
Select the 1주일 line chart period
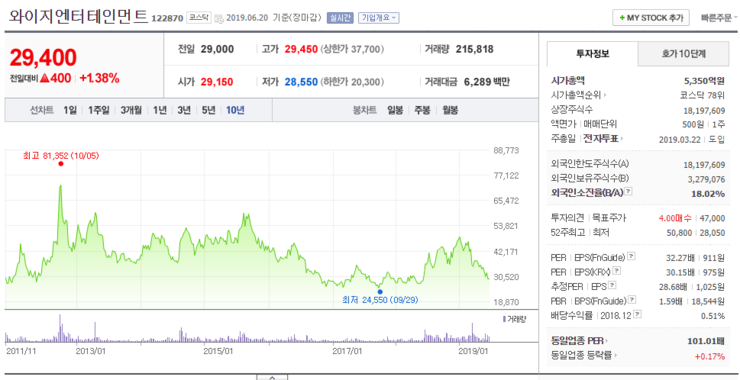[x=99, y=110]
